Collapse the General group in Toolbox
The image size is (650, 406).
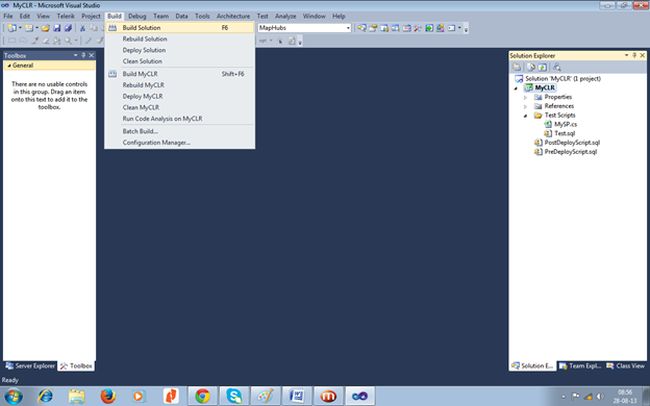[9, 66]
